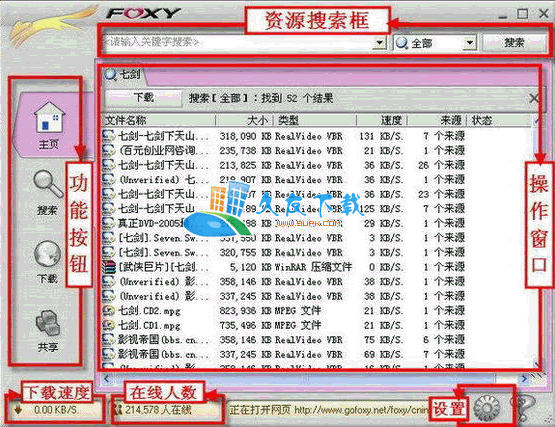Click the icon of 影视帝国 337,245 KB row
Screen dimensions: 555x427
click(109, 354)
